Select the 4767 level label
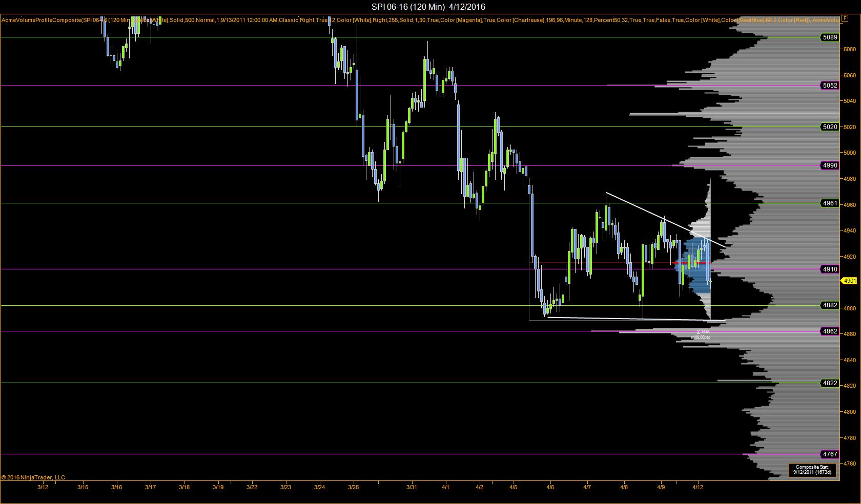Viewport: 861px width, 504px height. pyautogui.click(x=830, y=454)
